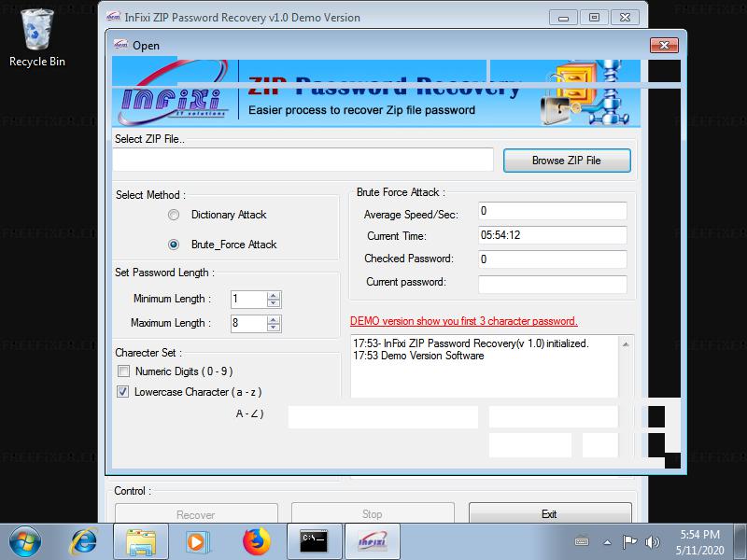Open File Explorer from the taskbar
The image size is (747, 560).
pyautogui.click(x=141, y=541)
